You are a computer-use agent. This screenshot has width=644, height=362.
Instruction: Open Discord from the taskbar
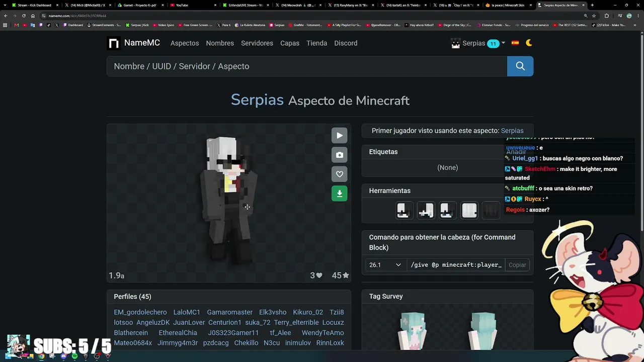point(63,356)
